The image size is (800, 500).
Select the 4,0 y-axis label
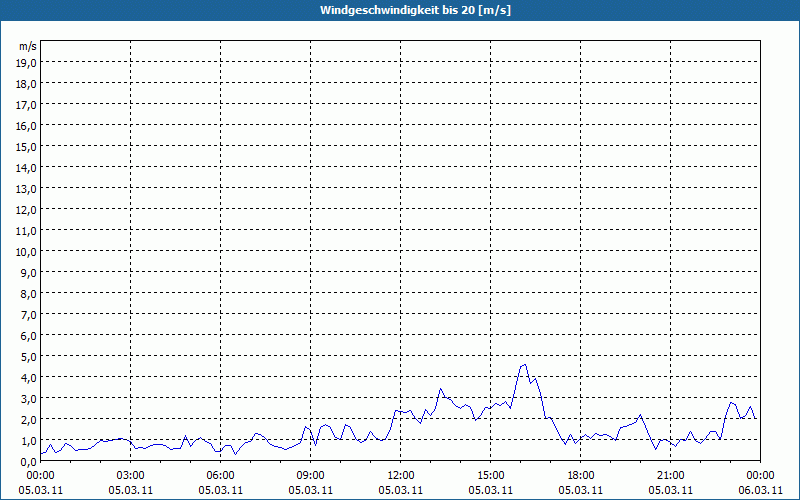pos(30,378)
